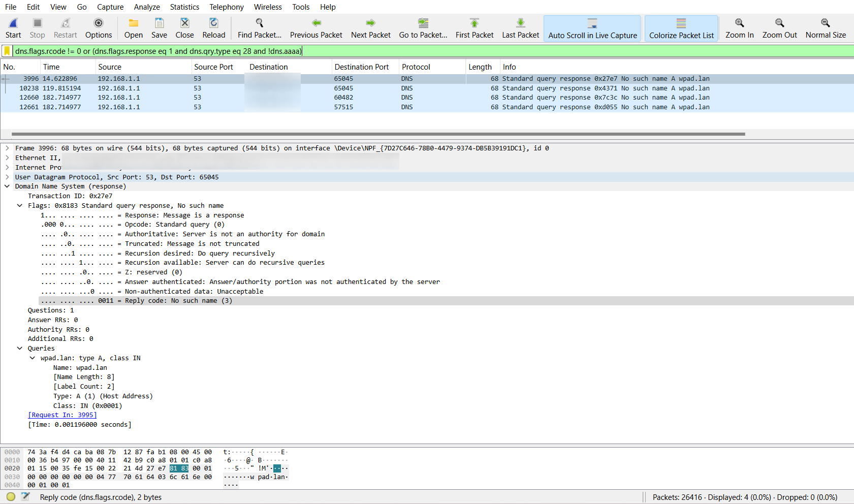Zoom In on the packet list
This screenshot has width=854, height=504.
(x=739, y=23)
